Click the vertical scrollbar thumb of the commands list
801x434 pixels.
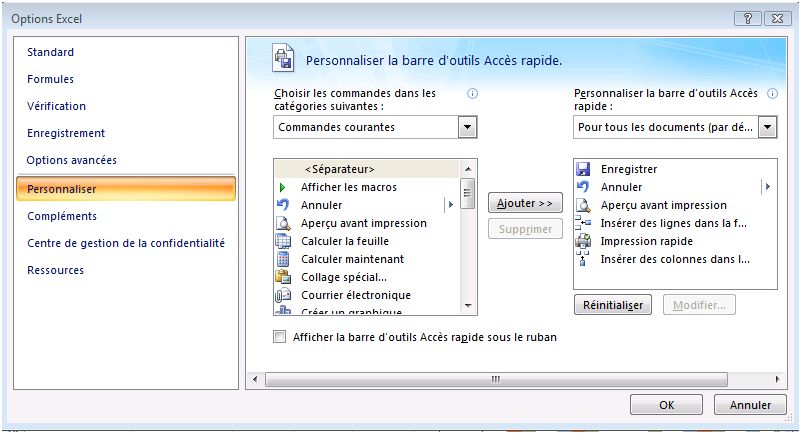[x=467, y=193]
